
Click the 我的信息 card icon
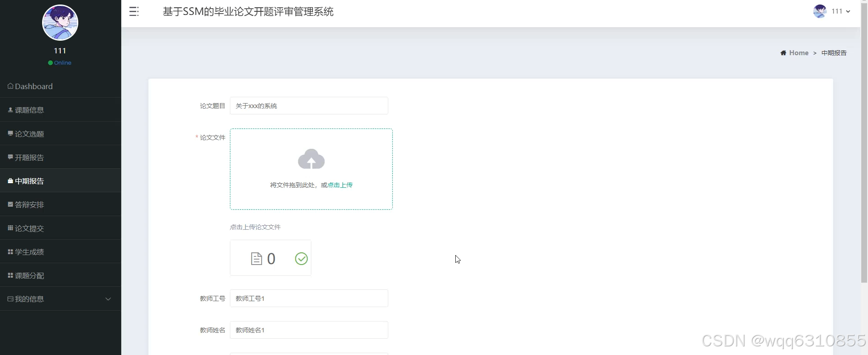pos(10,298)
